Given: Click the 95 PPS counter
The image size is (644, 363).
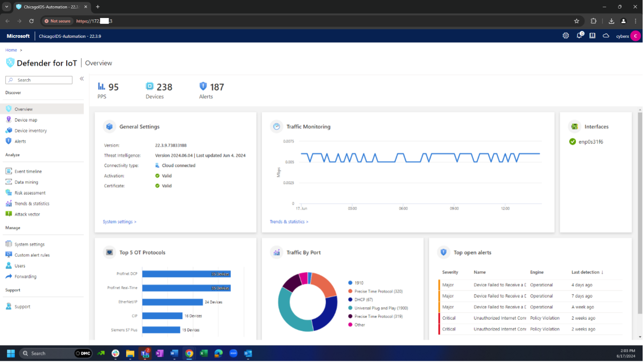Looking at the screenshot, I should pos(108,90).
